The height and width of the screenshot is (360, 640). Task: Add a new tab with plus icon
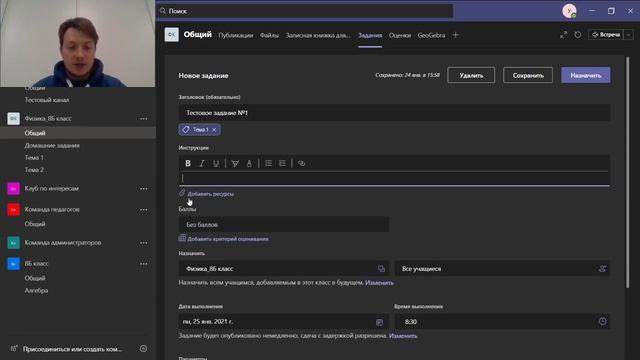(x=456, y=35)
